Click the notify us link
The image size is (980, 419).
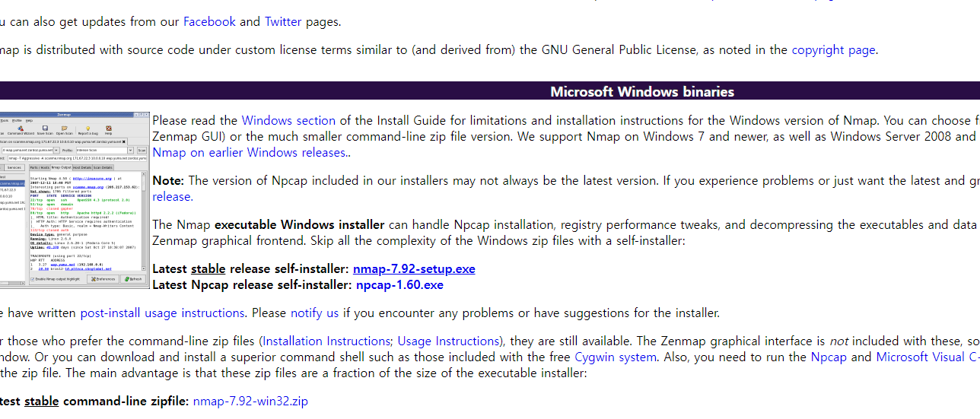[x=314, y=313]
